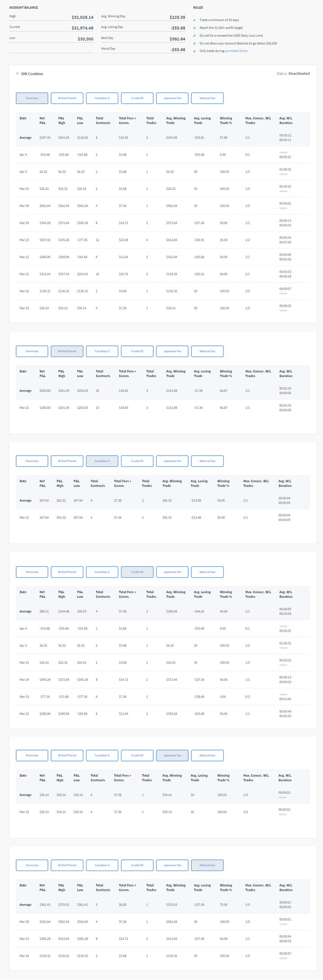Click the Best Day value $562.64

(x=177, y=39)
